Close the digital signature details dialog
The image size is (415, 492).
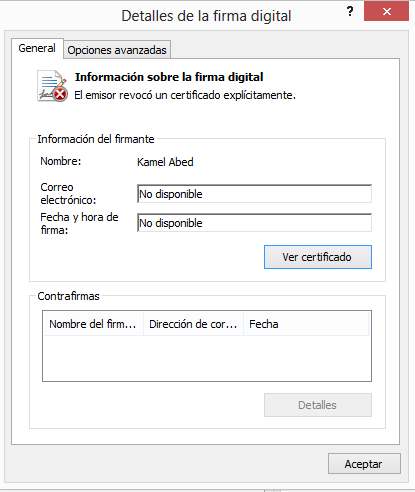pyautogui.click(x=386, y=11)
